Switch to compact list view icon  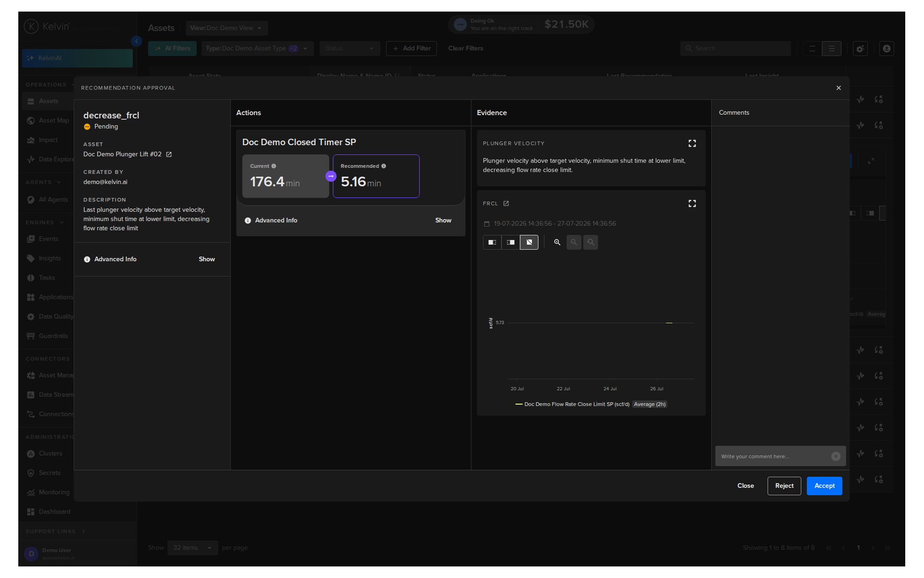[812, 49]
